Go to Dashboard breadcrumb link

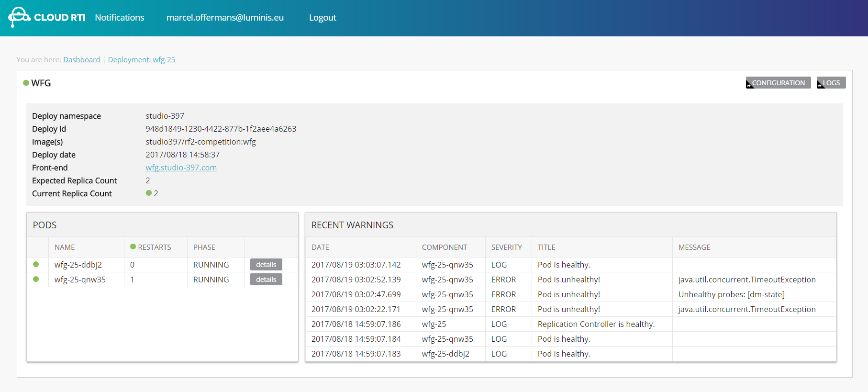[x=82, y=59]
